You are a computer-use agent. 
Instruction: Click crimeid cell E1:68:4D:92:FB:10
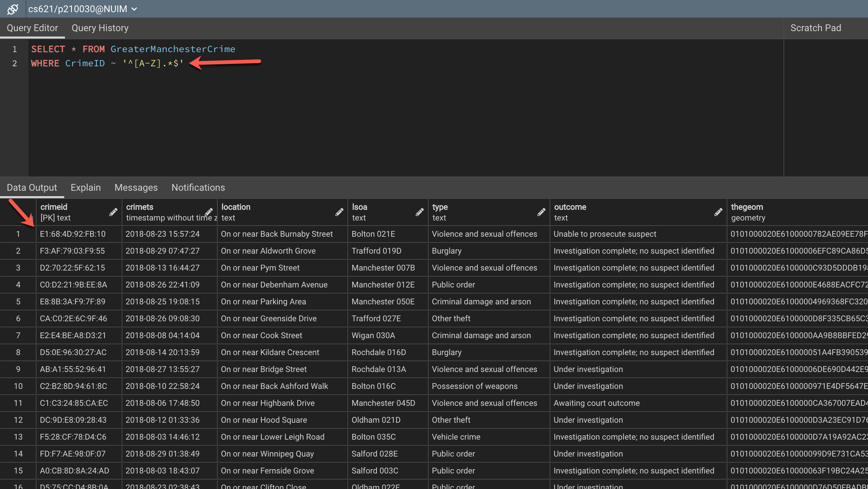73,234
